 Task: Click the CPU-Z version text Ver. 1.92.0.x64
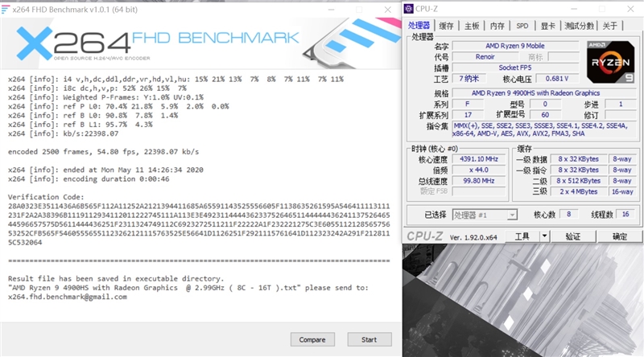click(x=473, y=237)
